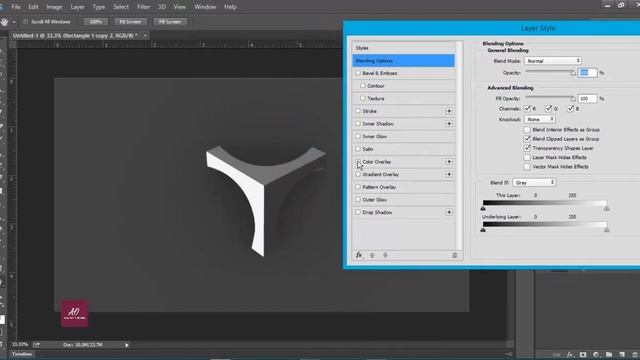Toggle Scroll All Windows checkbox

tap(26, 22)
